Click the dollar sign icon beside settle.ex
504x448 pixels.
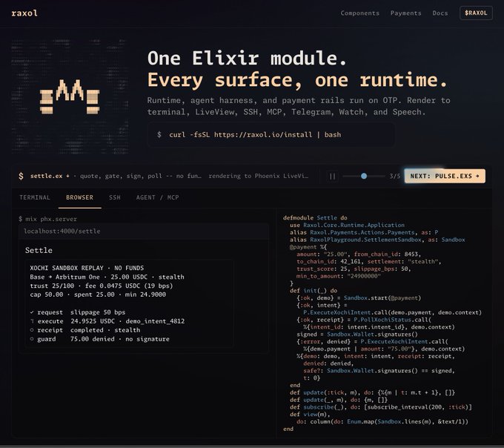pos(21,176)
